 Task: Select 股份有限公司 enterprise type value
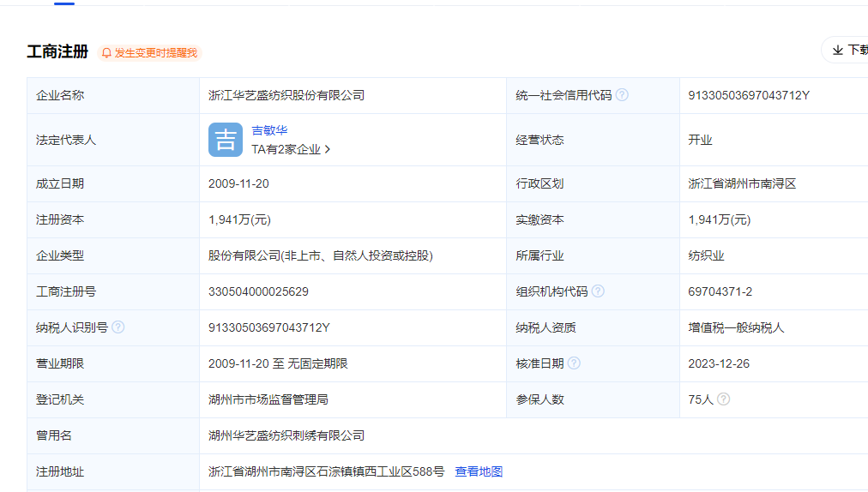coord(321,255)
